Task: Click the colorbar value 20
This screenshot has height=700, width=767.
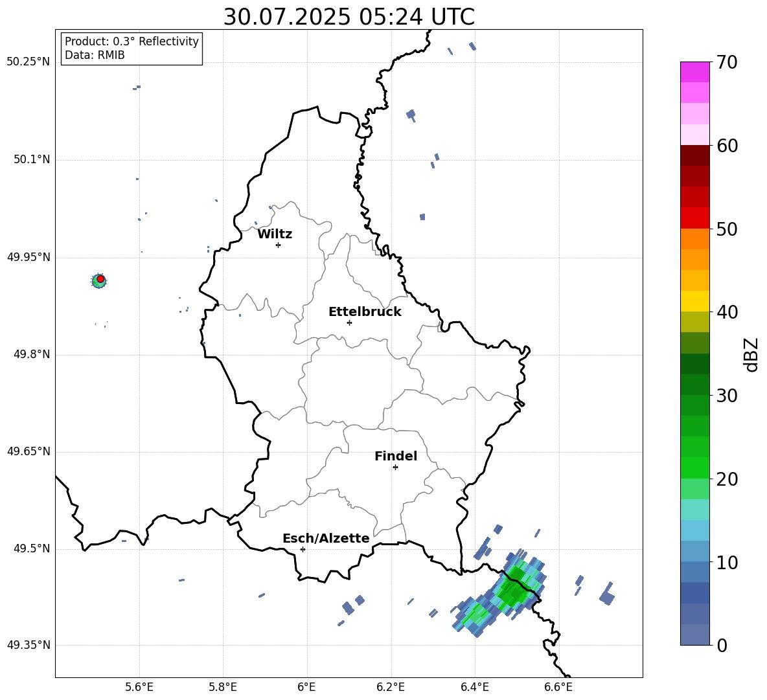Action: click(727, 479)
